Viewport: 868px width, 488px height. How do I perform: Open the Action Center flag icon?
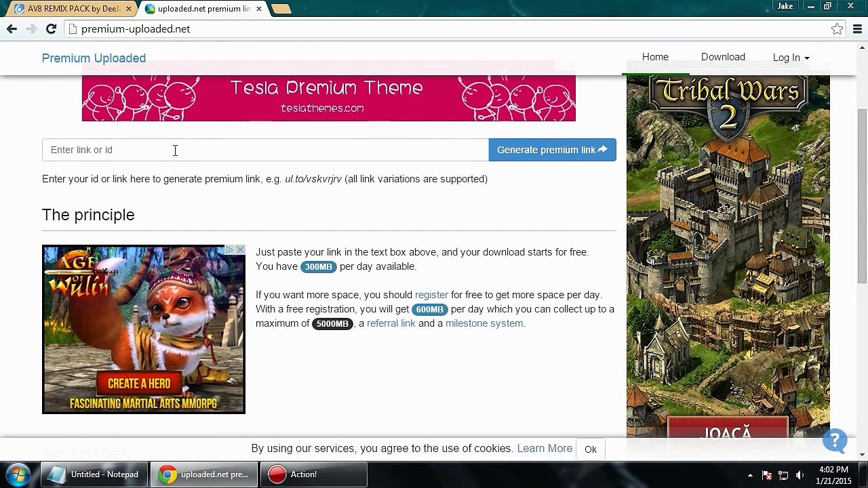767,475
